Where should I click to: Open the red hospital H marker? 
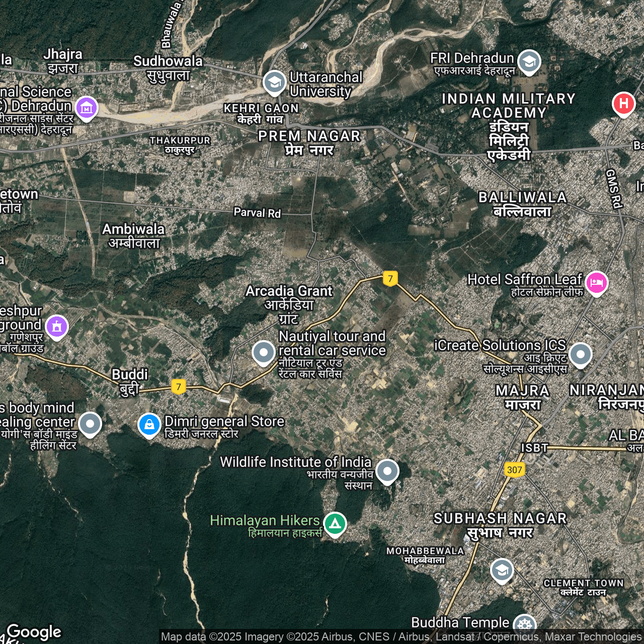[623, 104]
